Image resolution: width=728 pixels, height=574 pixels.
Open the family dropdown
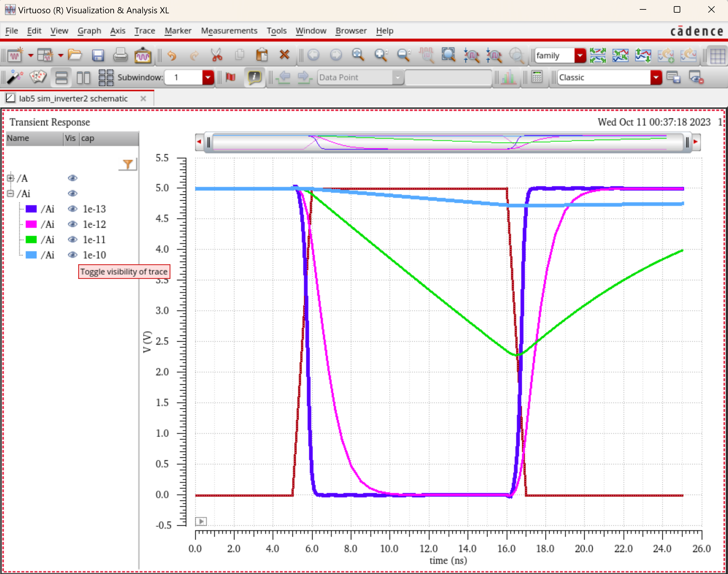pyautogui.click(x=580, y=56)
